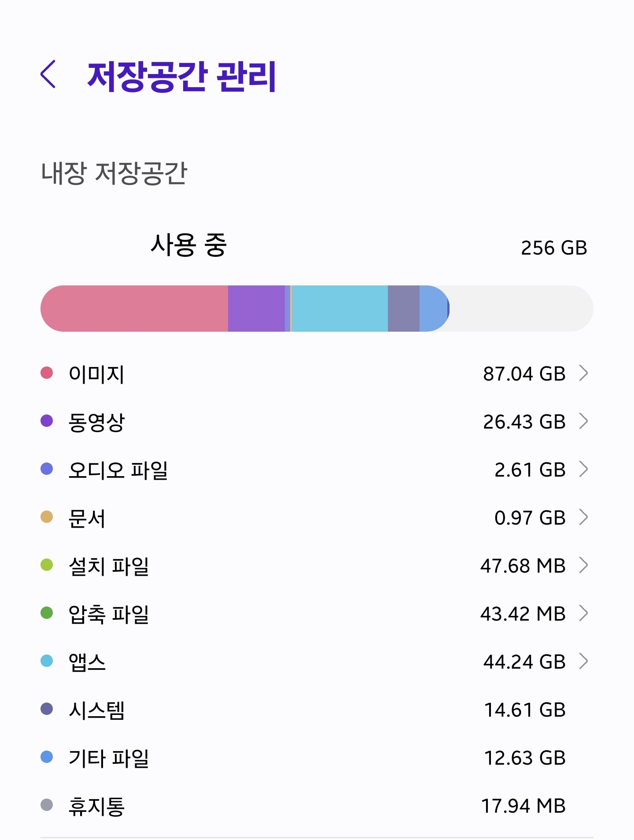Click the pink segment of storage bar
The image size is (634, 840).
pos(134,308)
